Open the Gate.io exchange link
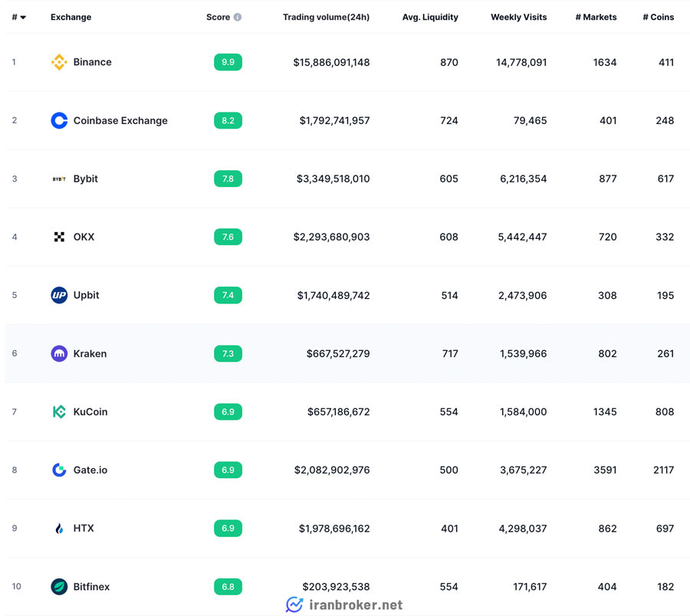The height and width of the screenshot is (616, 690). [90, 470]
